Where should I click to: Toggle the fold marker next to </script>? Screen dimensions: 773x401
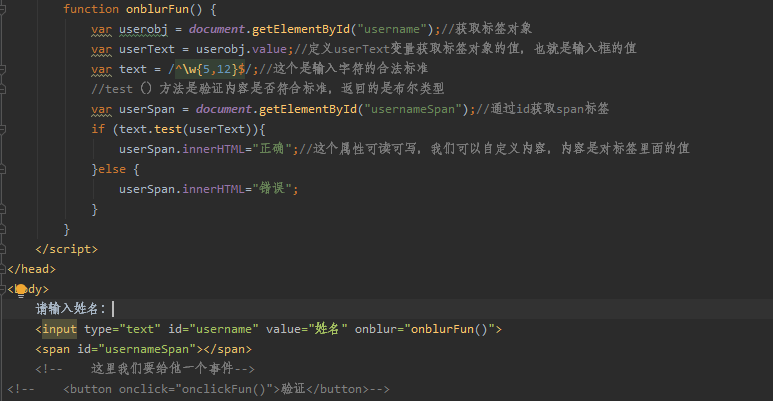[2, 250]
